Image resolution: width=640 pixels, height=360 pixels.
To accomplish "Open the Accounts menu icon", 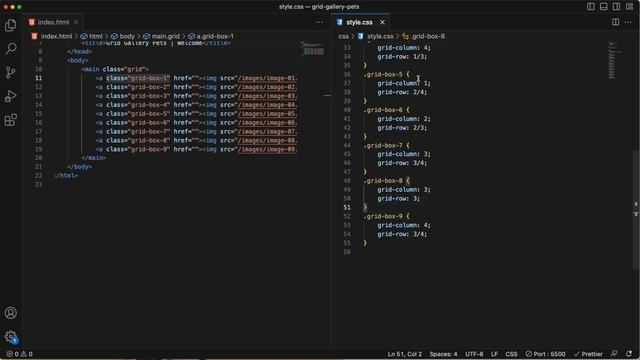I will pyautogui.click(x=11, y=313).
